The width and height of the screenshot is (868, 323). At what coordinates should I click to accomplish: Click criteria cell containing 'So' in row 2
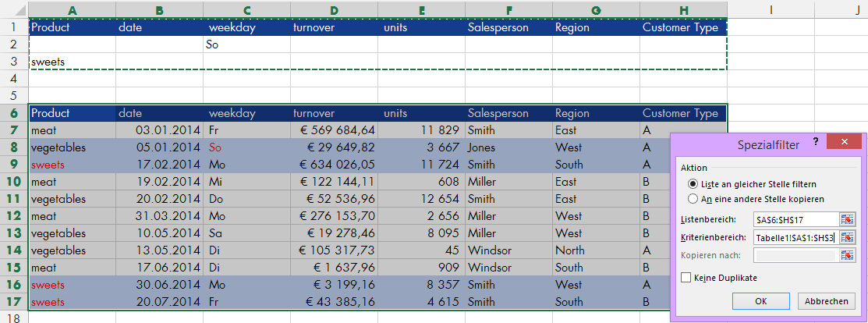click(246, 44)
